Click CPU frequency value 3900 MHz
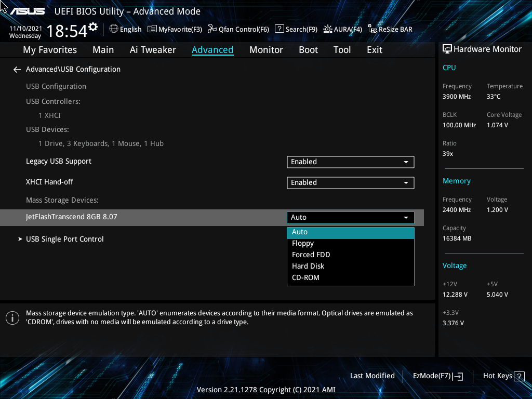The height and width of the screenshot is (399, 532). [457, 97]
